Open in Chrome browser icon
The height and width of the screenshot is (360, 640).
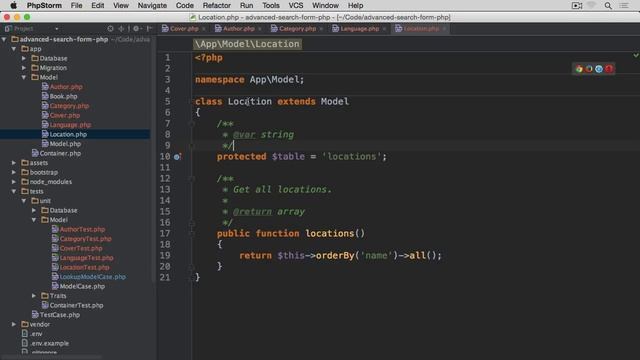579,69
